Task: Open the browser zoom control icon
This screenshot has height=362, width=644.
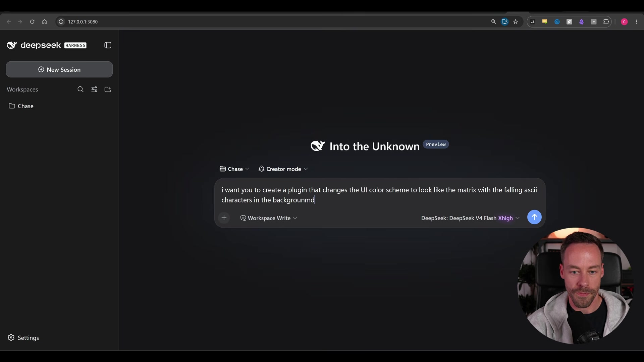Action: 493,22
